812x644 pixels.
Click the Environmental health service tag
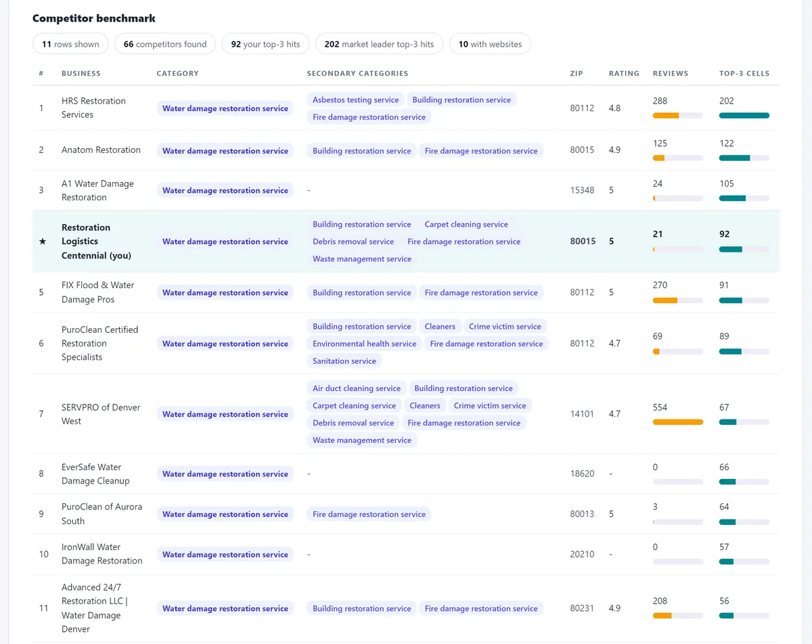click(364, 344)
